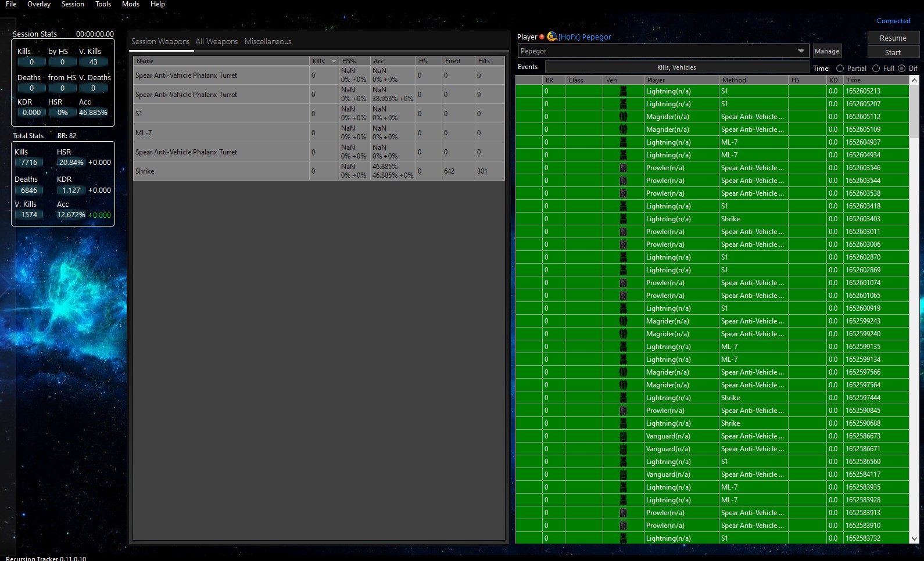Viewport: 924px width, 561px height.
Task: Click the events list scrollbar down arrow
Action: coord(914,539)
